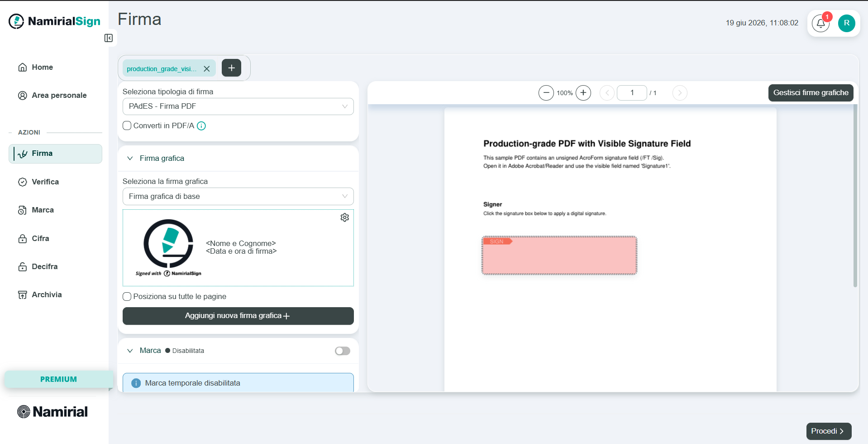868x444 pixels.
Task: Open signature type dropdown PAdES - Firma PDF
Action: coord(238,106)
